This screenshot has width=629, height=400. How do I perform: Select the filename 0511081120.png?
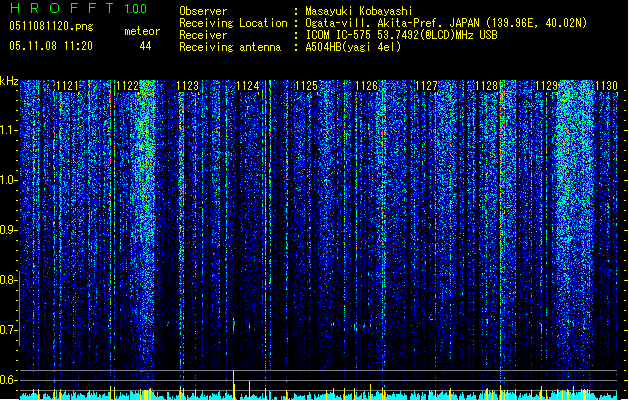coord(51,26)
